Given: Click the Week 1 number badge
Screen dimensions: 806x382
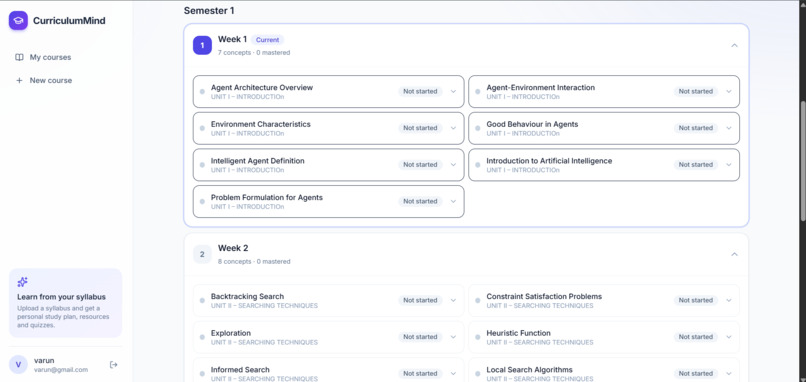Looking at the screenshot, I should [x=202, y=45].
